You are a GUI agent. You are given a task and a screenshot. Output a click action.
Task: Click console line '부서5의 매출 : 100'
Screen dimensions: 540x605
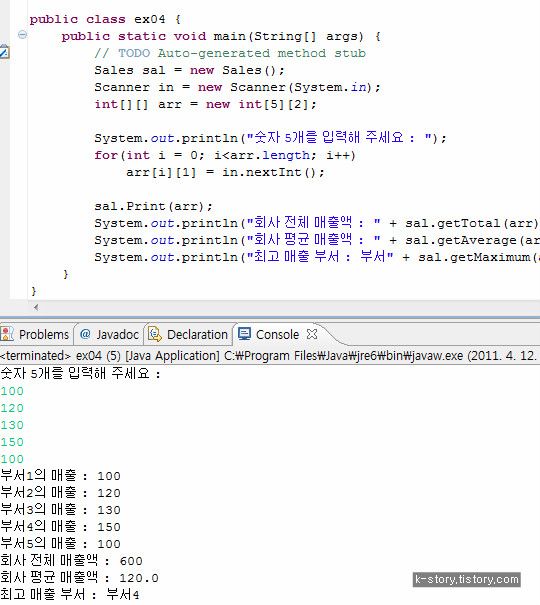click(x=60, y=544)
